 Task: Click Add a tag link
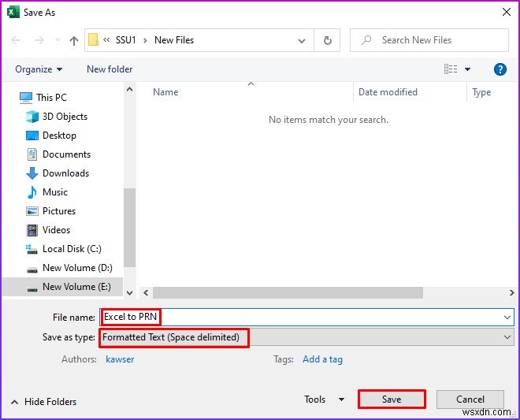(322, 359)
